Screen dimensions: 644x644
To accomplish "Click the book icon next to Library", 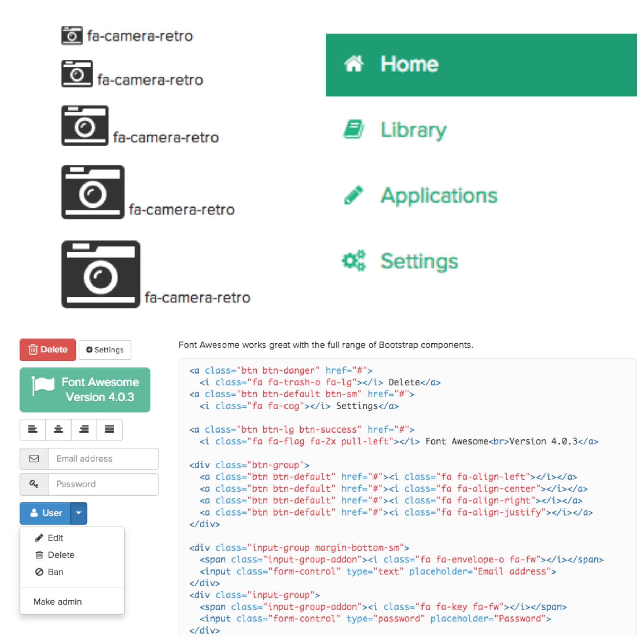I will coord(354,130).
